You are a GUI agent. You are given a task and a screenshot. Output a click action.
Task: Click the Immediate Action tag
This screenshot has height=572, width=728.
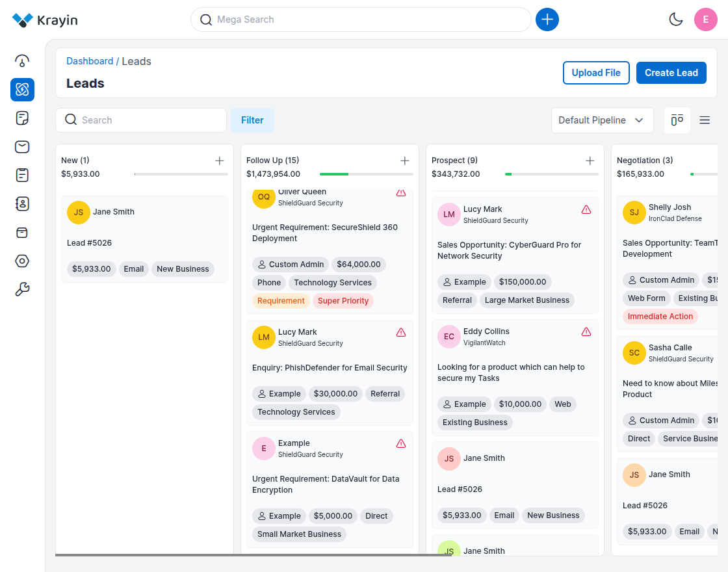coord(660,317)
